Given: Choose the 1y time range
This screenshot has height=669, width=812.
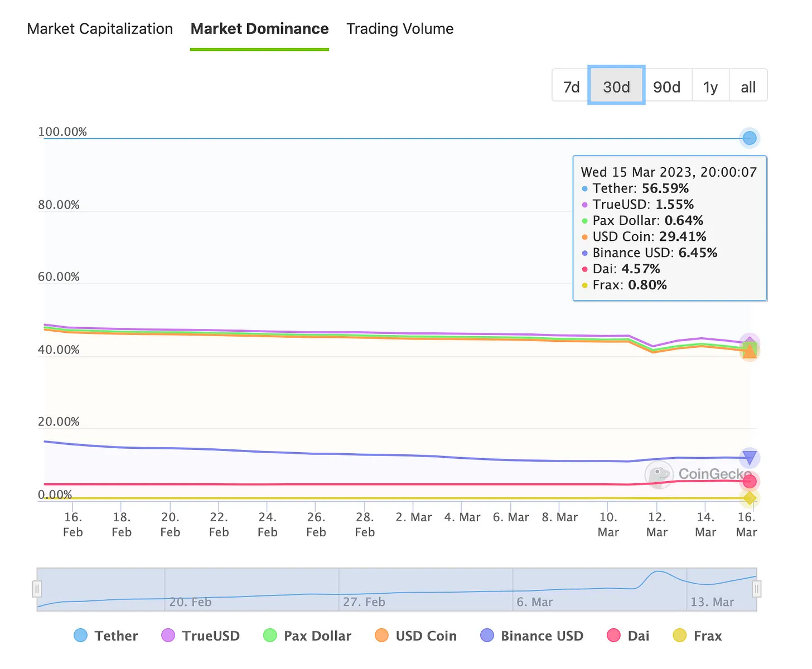Looking at the screenshot, I should (x=710, y=87).
